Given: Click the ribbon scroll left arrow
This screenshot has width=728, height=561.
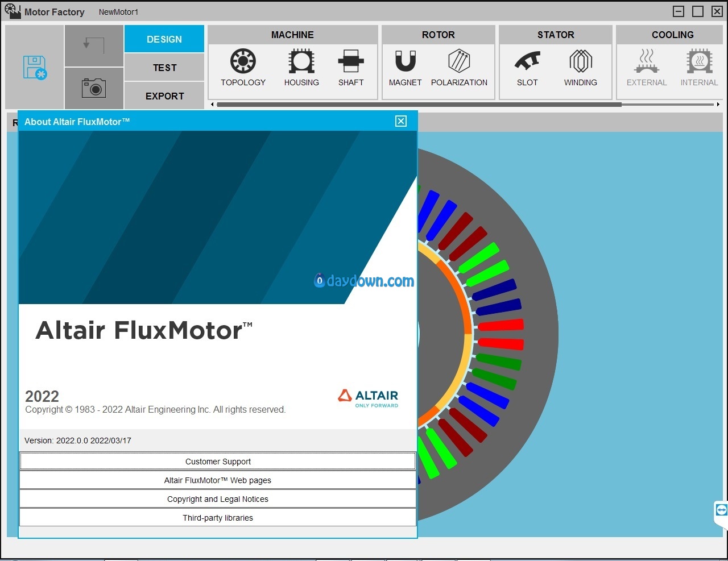Looking at the screenshot, I should coord(212,105).
